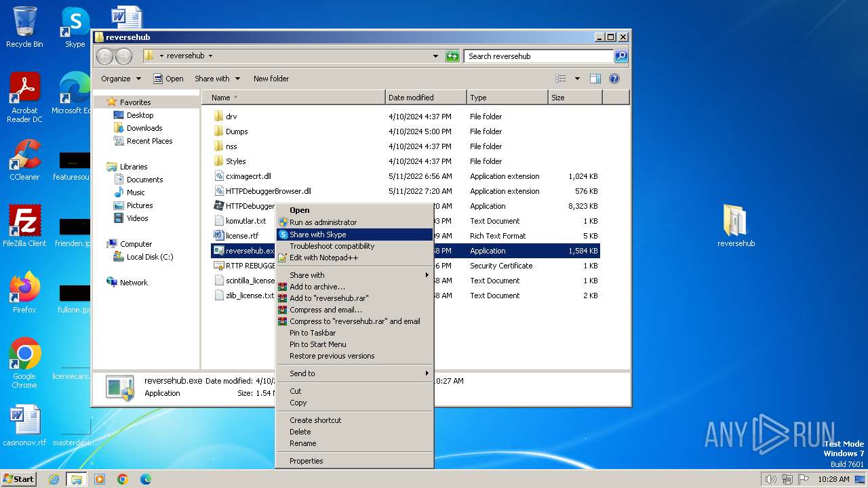Open the Organize dropdown menu

pyautogui.click(x=121, y=79)
